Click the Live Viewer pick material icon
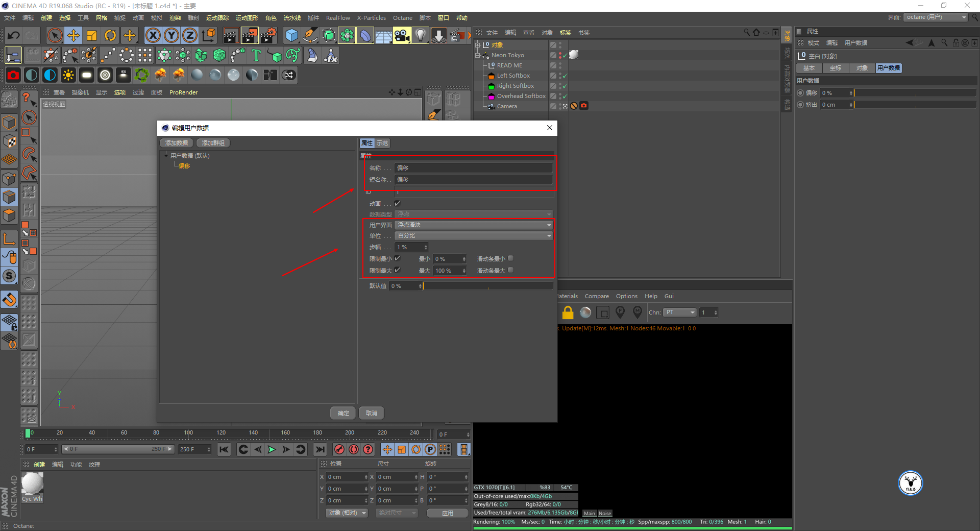Screen dimensions: 980x531 (638, 312)
